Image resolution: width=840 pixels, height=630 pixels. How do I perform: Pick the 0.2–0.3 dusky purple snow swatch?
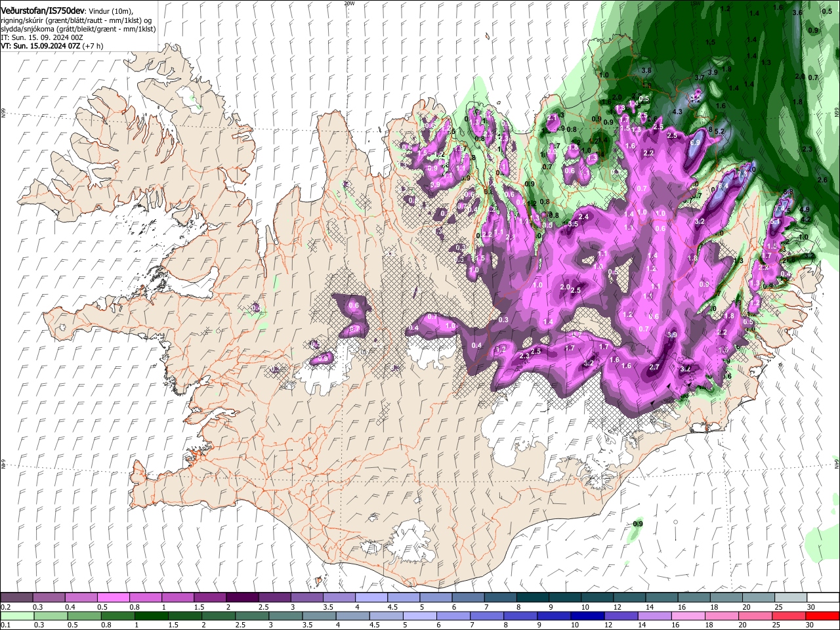(16, 598)
